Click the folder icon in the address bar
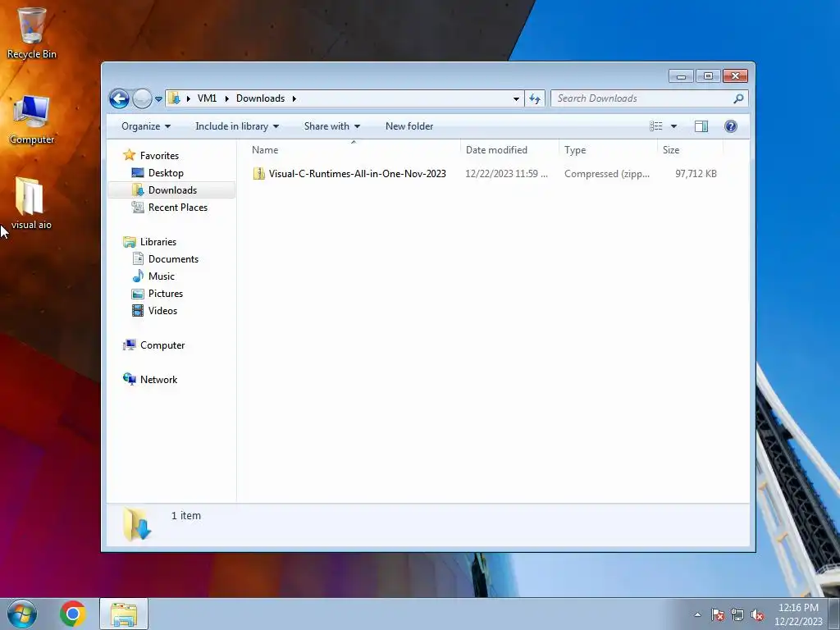 [174, 98]
